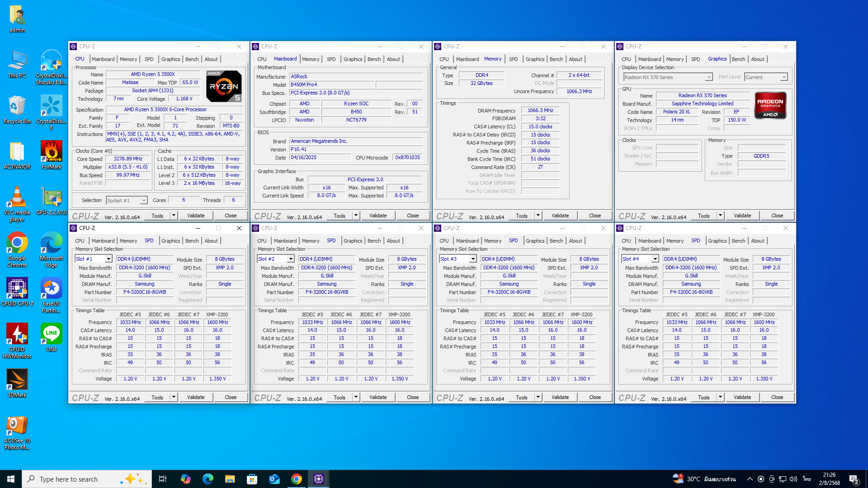Click Close in the Slot #4 SPD window
The image size is (868, 488).
pos(777,397)
